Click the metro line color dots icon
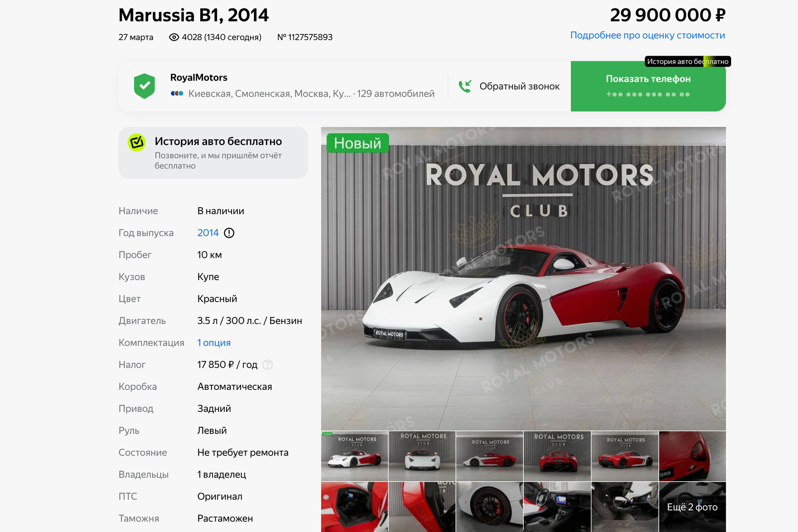The width and height of the screenshot is (798, 532). (x=177, y=94)
